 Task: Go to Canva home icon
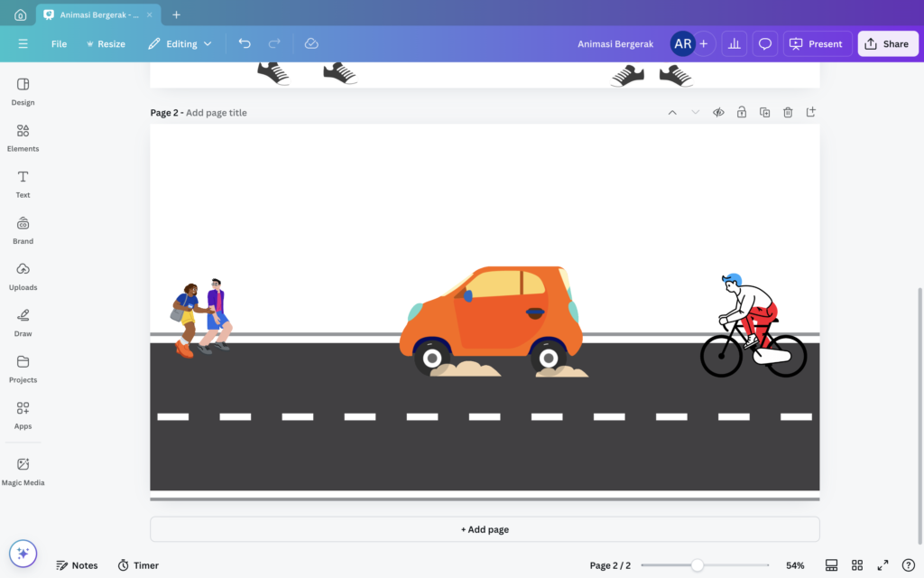point(20,14)
